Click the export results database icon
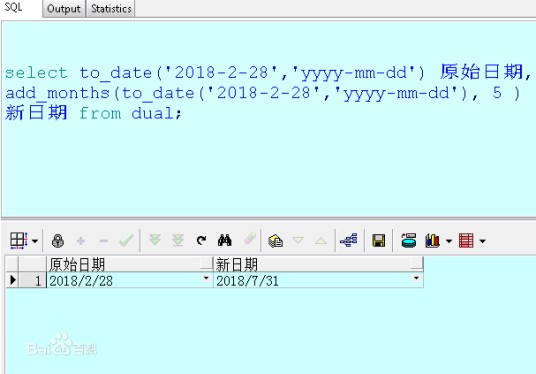The image size is (536, 374). click(x=409, y=240)
